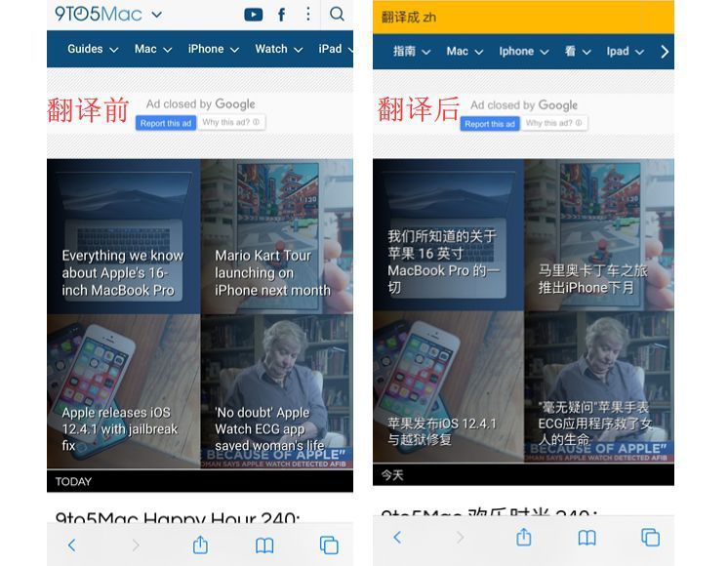Image resolution: width=728 pixels, height=566 pixels.
Task: Expand Guides menu in left nav bar
Action: pyautogui.click(x=93, y=49)
